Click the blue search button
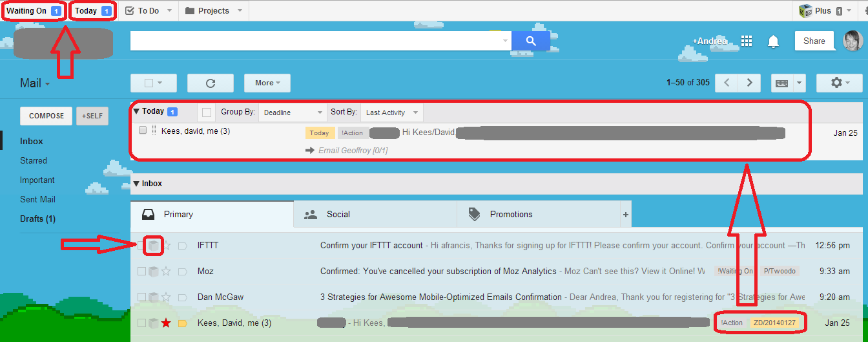 click(531, 41)
